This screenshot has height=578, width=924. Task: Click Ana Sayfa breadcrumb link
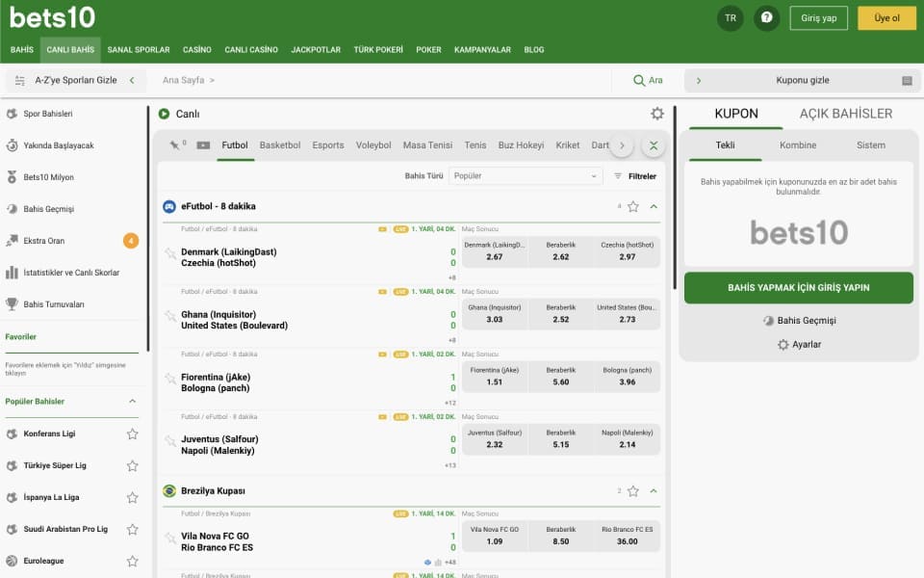tap(183, 80)
